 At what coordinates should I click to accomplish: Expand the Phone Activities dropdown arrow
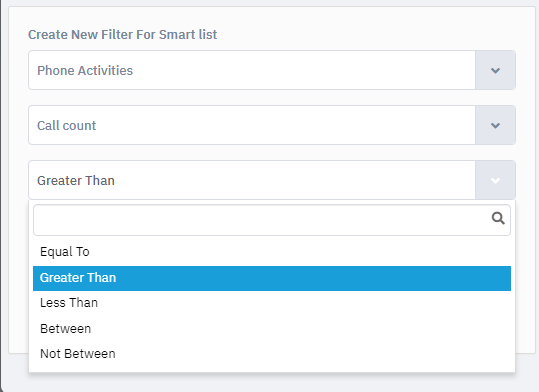(x=495, y=70)
